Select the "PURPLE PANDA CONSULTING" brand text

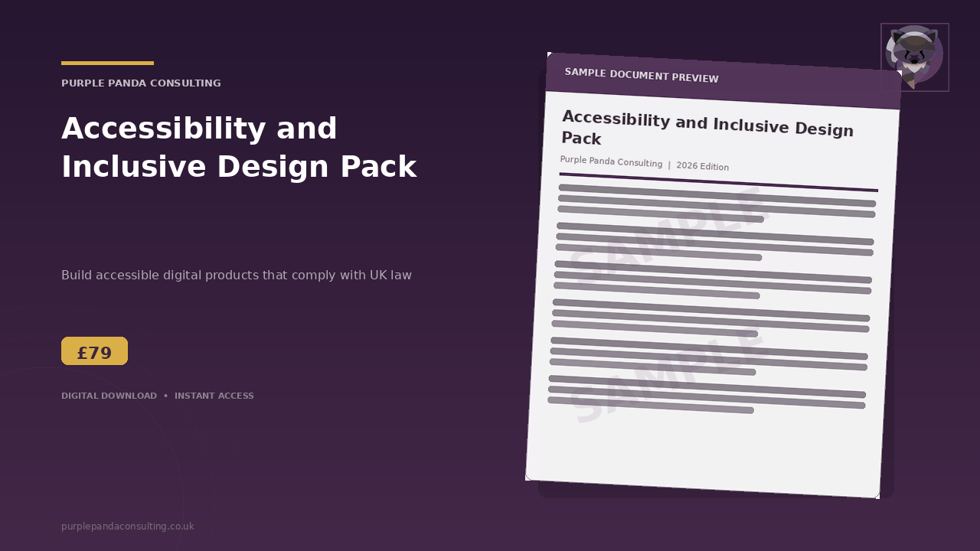pyautogui.click(x=141, y=83)
